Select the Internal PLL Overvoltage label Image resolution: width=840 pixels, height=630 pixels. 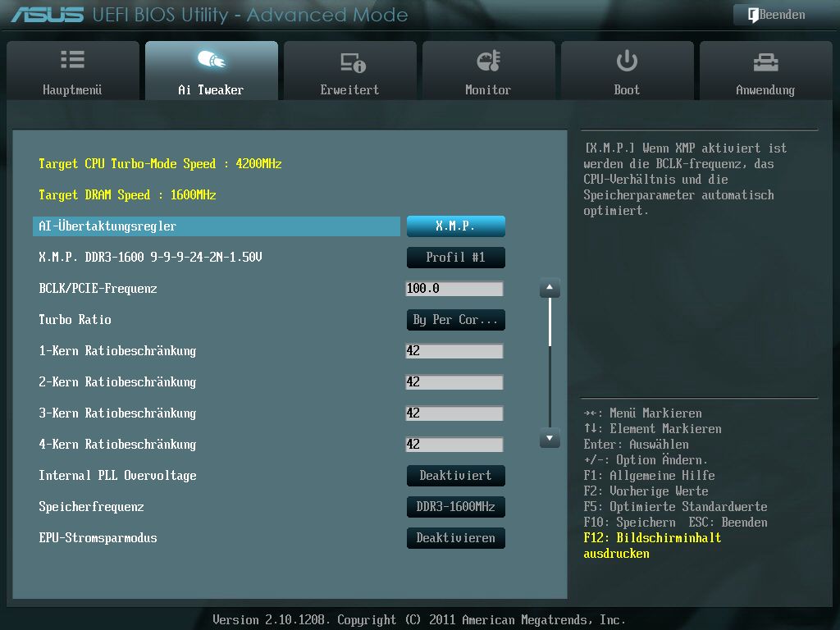coord(117,476)
